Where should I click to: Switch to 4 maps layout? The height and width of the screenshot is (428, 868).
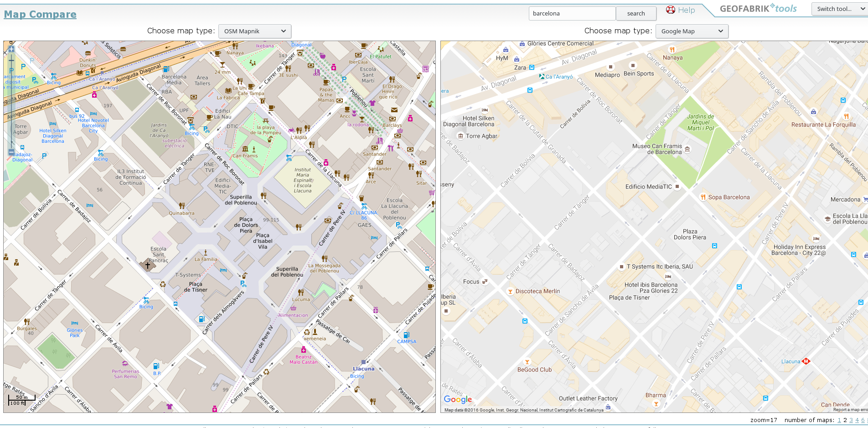coord(857,420)
